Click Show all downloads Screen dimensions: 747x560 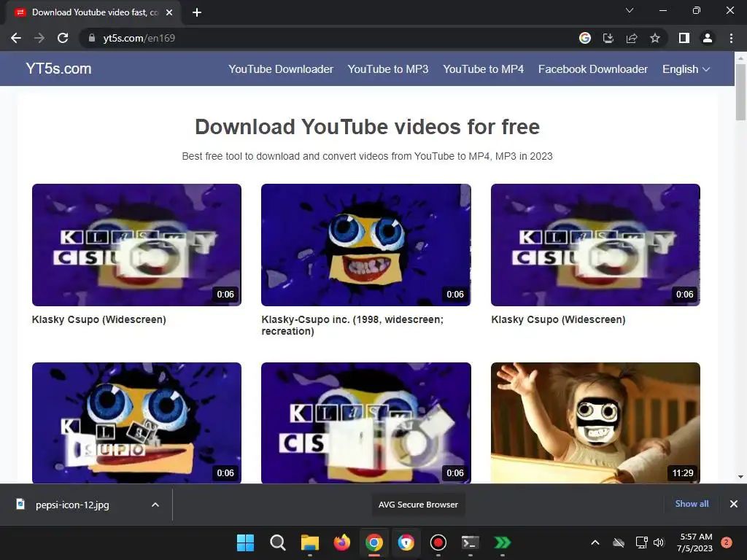[x=692, y=504]
